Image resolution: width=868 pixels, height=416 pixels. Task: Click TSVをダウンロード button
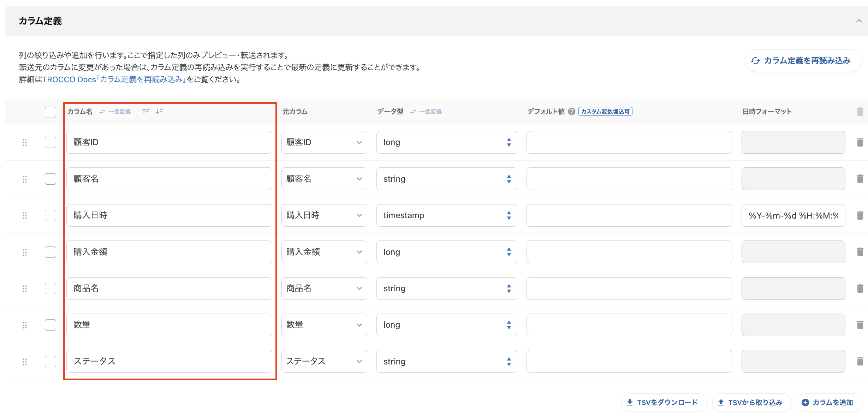664,403
